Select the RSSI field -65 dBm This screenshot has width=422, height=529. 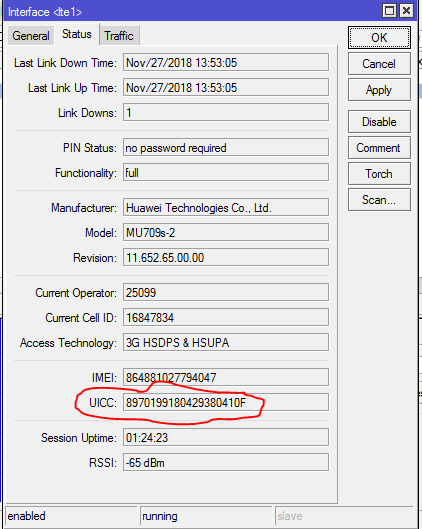[x=226, y=463]
